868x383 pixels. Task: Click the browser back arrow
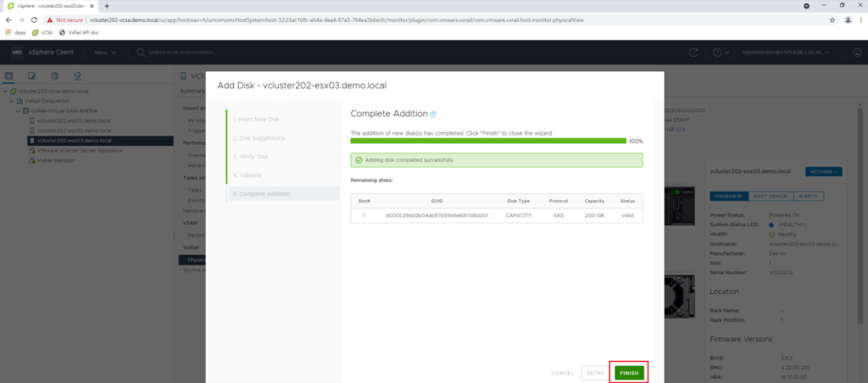(x=8, y=19)
